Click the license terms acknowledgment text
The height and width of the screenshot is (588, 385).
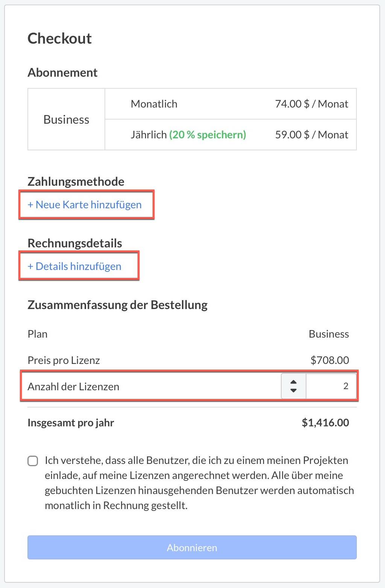tap(199, 483)
